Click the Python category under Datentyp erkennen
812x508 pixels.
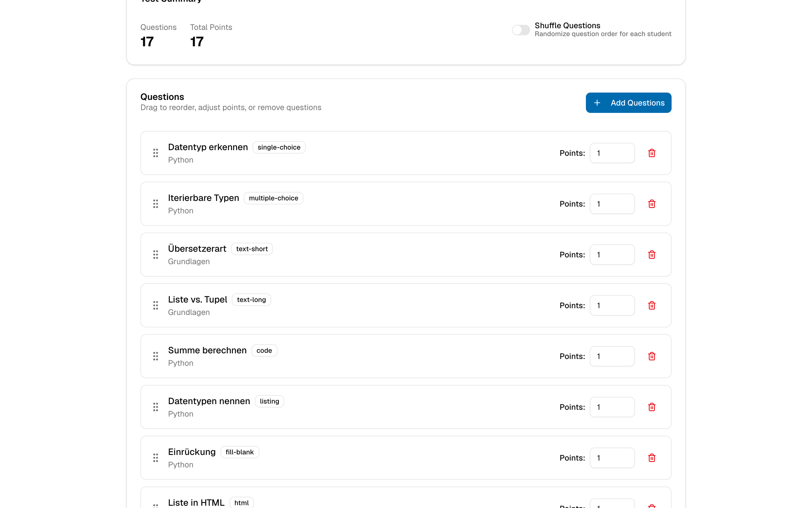pyautogui.click(x=181, y=160)
